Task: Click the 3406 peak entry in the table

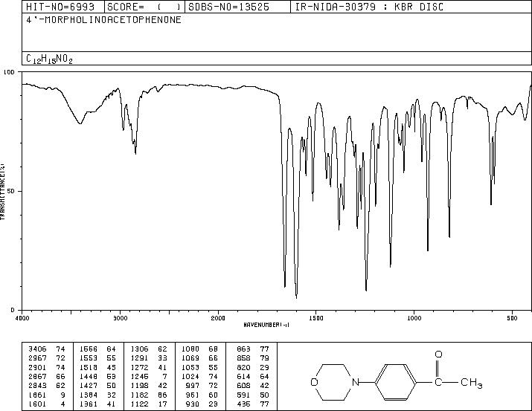Action: [46, 349]
